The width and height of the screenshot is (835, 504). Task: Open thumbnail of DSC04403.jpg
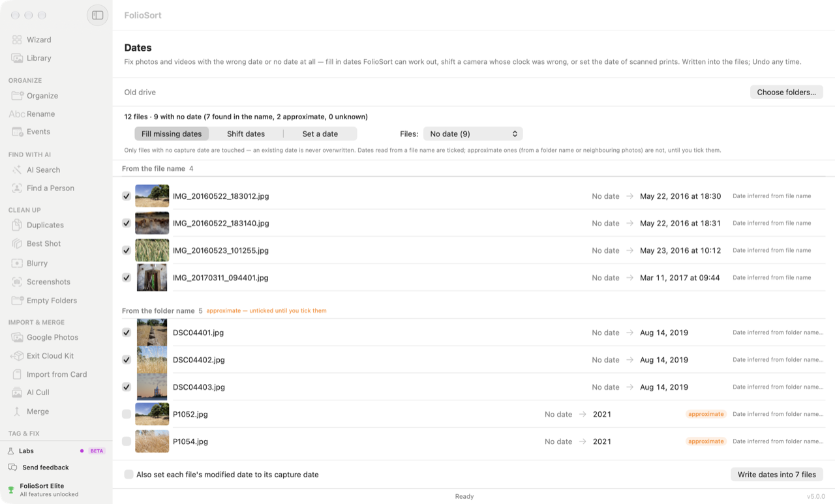click(152, 387)
